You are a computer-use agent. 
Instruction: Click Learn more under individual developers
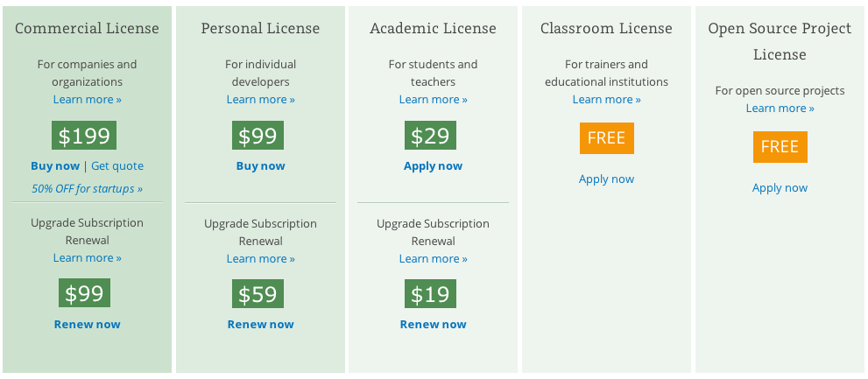point(261,100)
